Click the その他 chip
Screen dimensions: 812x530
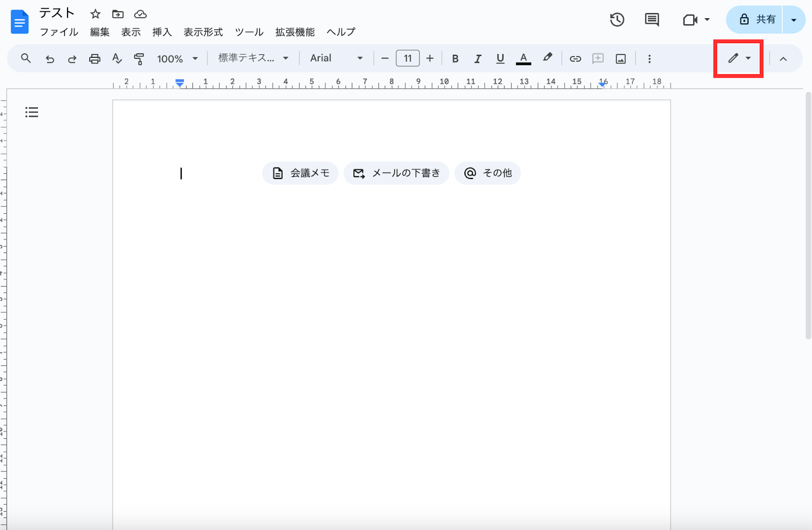click(x=488, y=173)
